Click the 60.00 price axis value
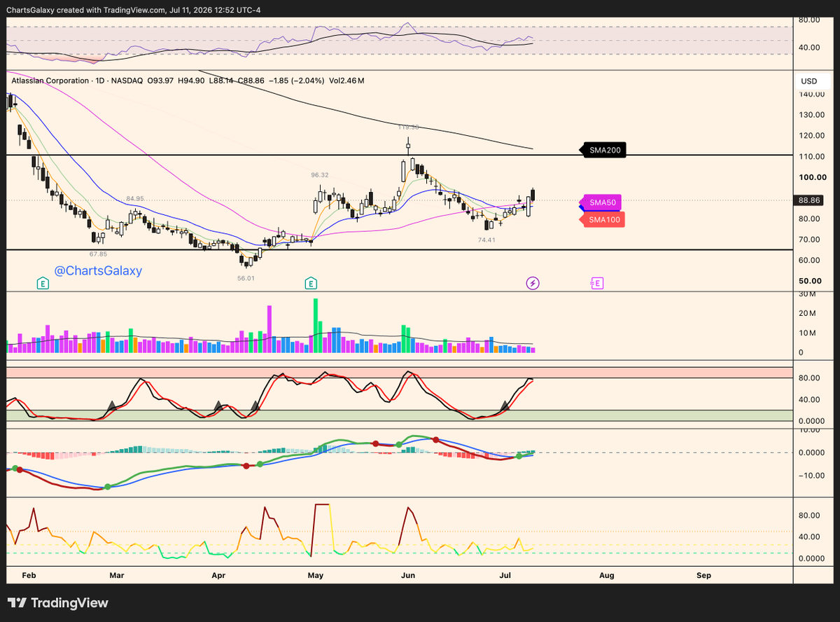Viewport: 840px width, 622px height. pos(811,260)
